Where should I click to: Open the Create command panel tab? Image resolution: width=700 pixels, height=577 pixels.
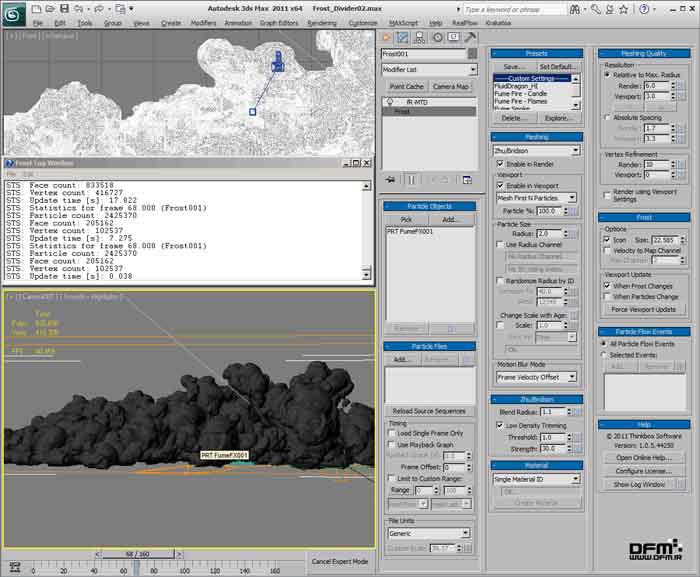click(x=387, y=38)
